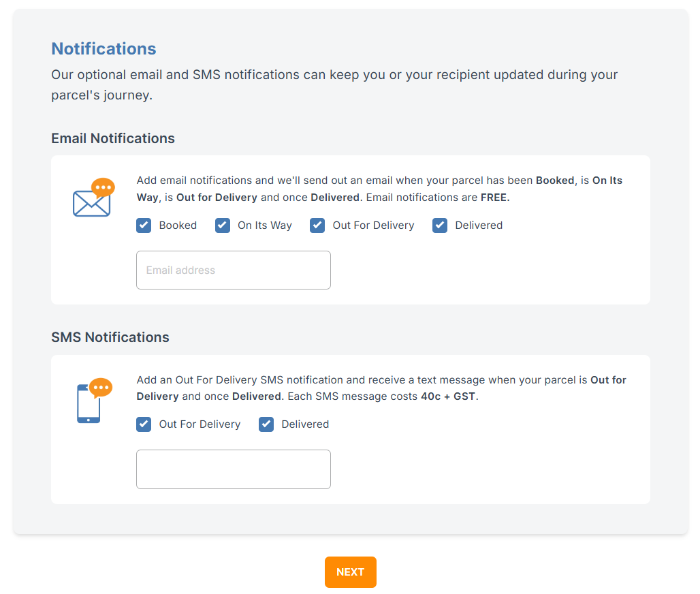Disable the SMS Delivered checkbox
The image size is (700, 594).
point(266,424)
